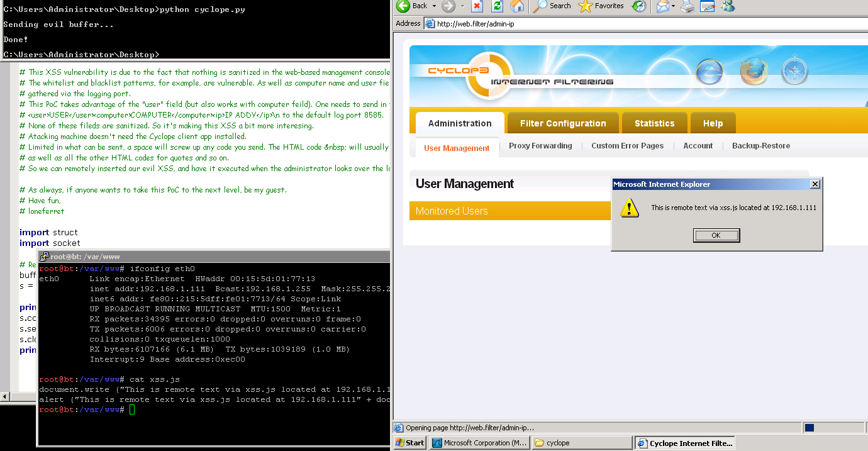The height and width of the screenshot is (451, 868).
Task: Click the root@bt terminal title bar
Action: tap(214, 257)
